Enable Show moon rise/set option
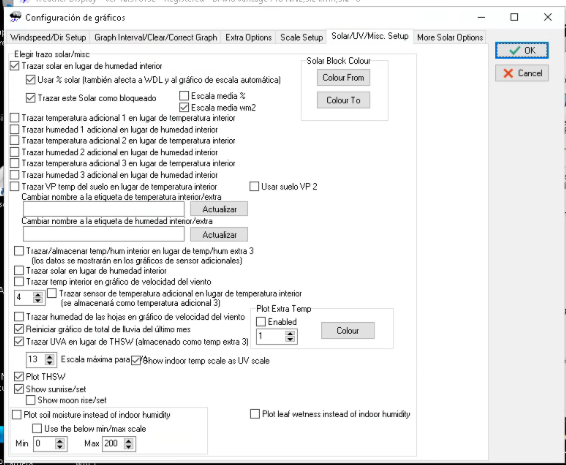The width and height of the screenshot is (566, 465). coord(31,400)
